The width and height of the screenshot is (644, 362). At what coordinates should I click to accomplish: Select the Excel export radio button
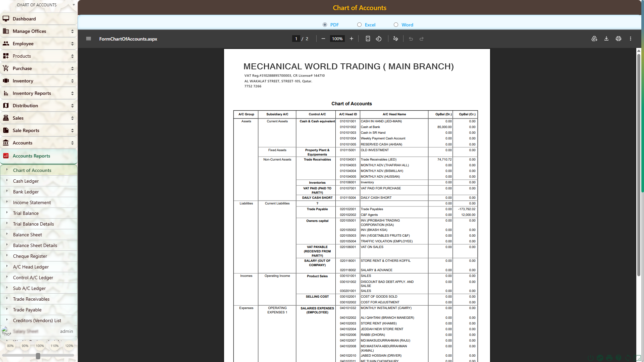click(359, 25)
